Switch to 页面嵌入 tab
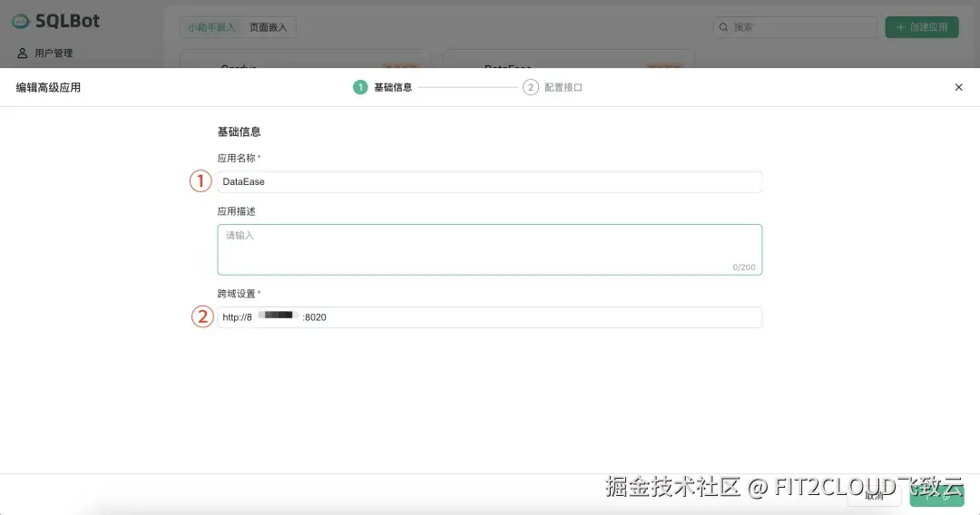 coord(268,27)
